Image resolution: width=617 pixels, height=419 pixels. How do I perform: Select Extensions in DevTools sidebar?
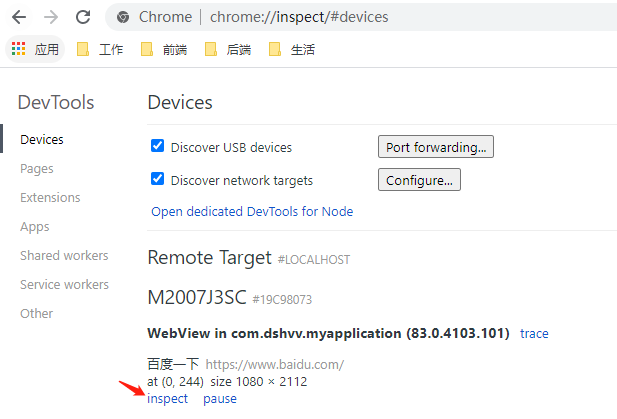coord(50,198)
